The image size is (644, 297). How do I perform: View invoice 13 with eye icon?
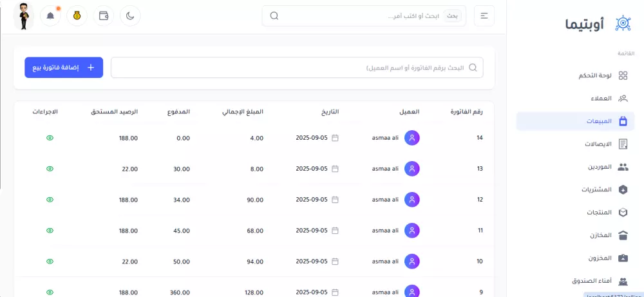pos(50,168)
